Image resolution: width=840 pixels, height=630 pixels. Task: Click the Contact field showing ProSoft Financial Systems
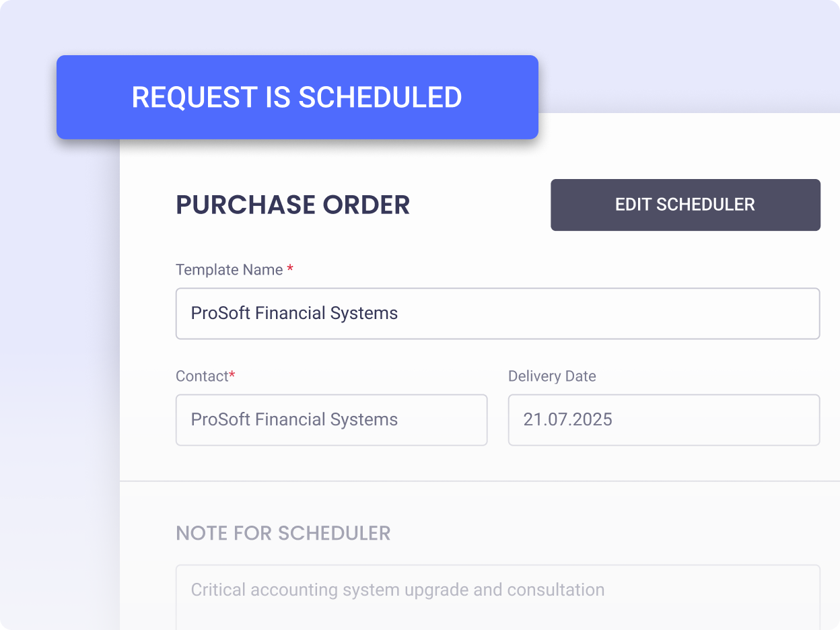click(331, 419)
